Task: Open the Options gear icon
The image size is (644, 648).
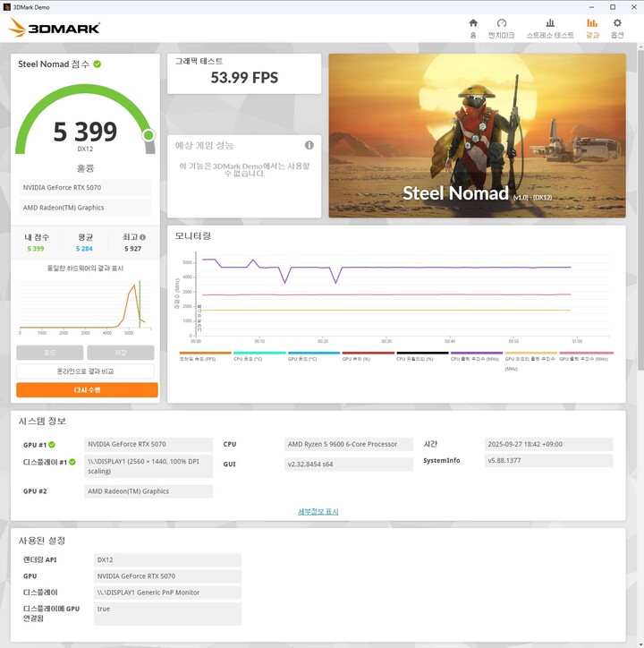Action: point(617,27)
